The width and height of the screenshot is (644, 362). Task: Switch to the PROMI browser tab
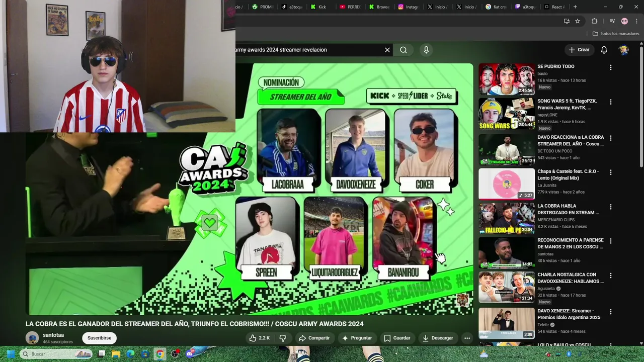click(263, 7)
